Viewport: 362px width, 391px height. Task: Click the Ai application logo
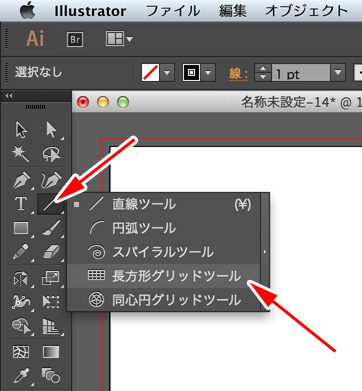[x=35, y=39]
